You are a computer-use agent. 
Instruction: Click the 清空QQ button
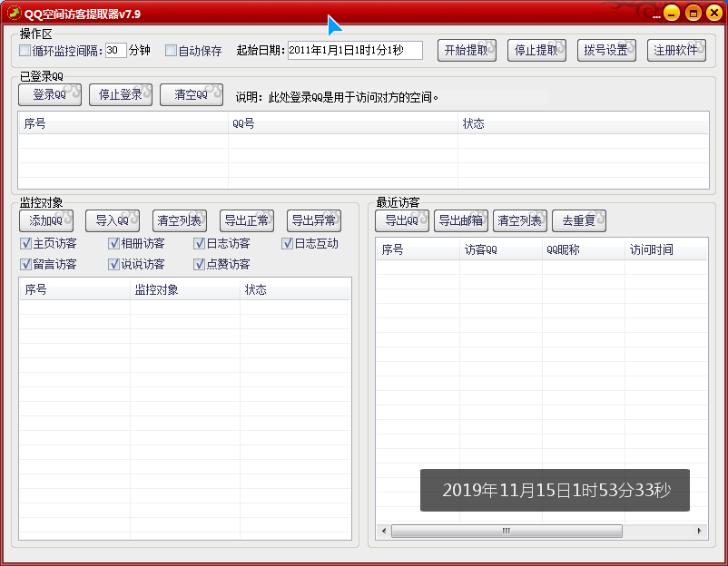192,94
